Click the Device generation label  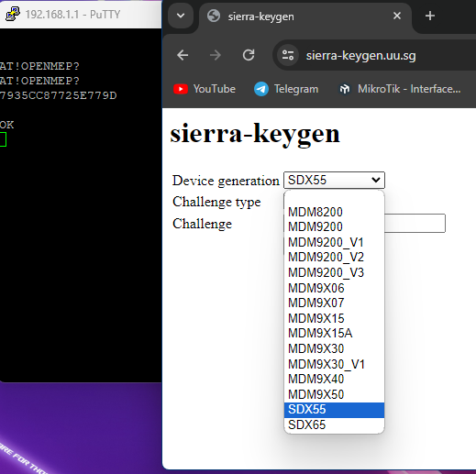[x=226, y=181]
